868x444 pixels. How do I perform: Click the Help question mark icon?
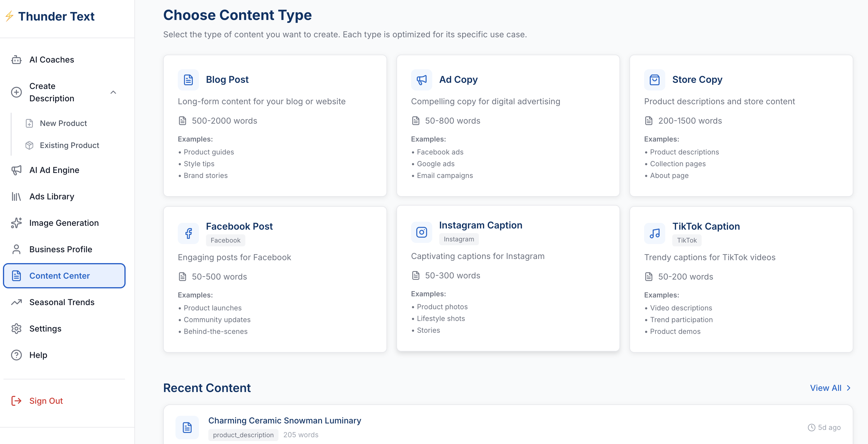16,355
